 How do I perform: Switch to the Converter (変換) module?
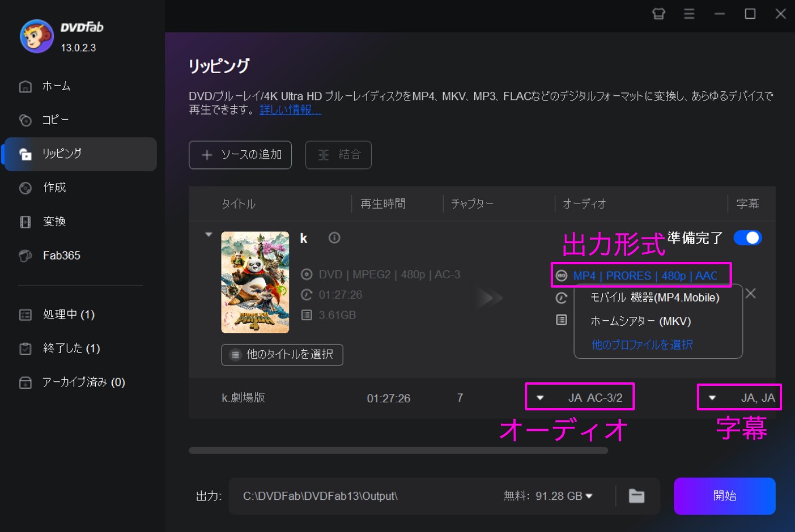pos(43,222)
